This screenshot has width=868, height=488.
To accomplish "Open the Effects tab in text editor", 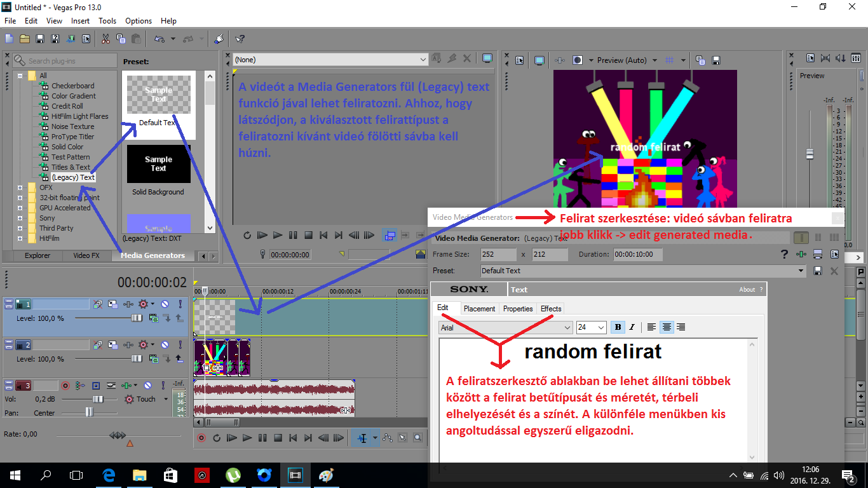I will click(x=551, y=309).
